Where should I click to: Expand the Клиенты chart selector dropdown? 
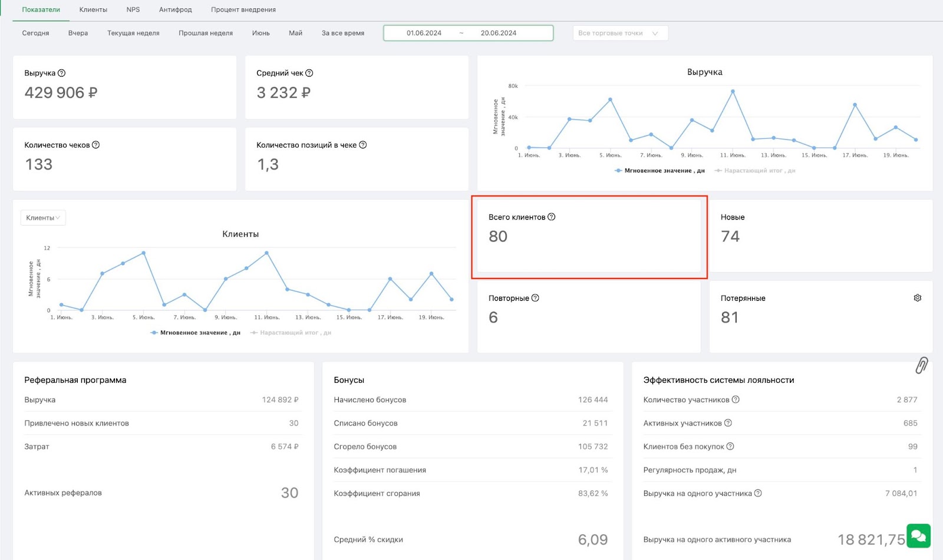(x=43, y=218)
